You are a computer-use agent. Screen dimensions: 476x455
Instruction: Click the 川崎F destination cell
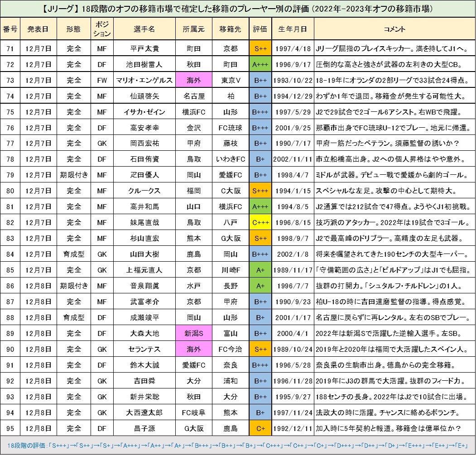[x=229, y=270]
